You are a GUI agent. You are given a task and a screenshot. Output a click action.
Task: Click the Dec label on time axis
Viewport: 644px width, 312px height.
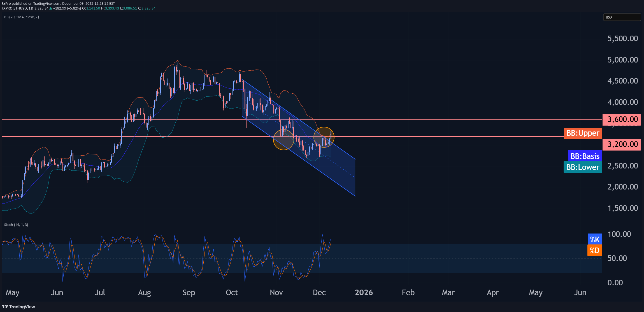point(319,293)
